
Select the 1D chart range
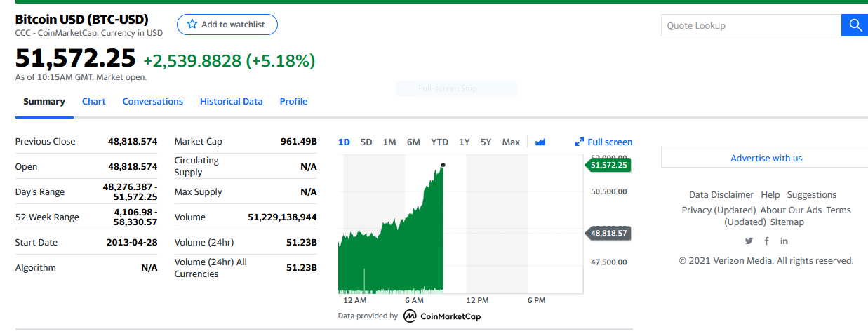click(344, 142)
